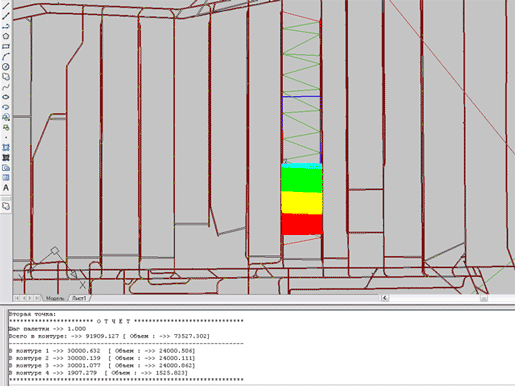Select the green filled contour region

(302, 180)
